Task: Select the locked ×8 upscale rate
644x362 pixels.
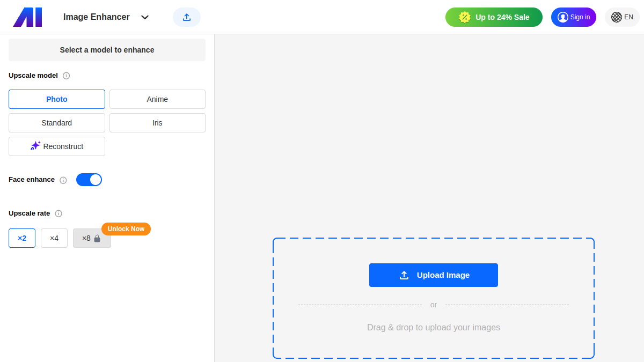Action: click(x=92, y=238)
